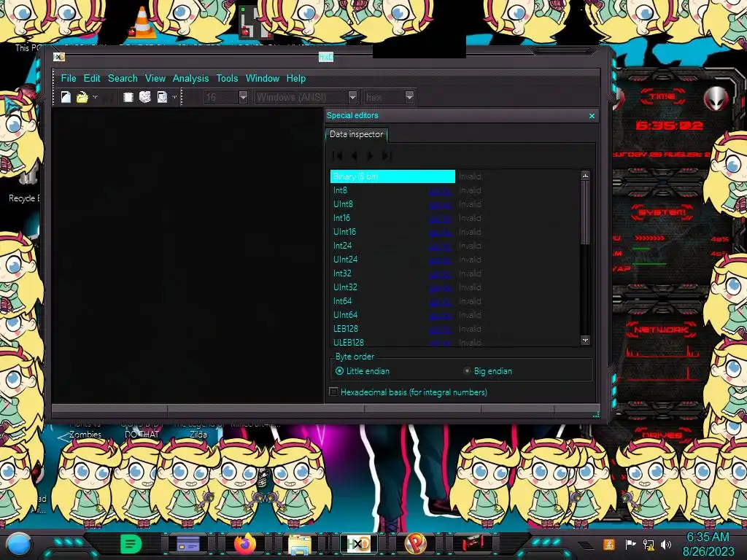Select the Data inspector tab

356,134
